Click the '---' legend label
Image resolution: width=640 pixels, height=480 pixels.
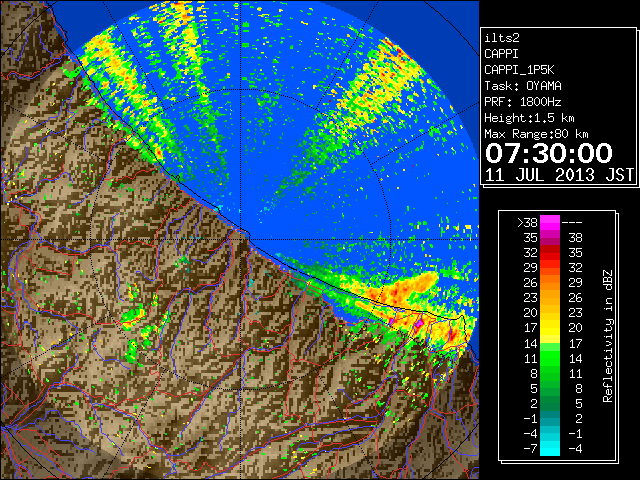pos(572,222)
